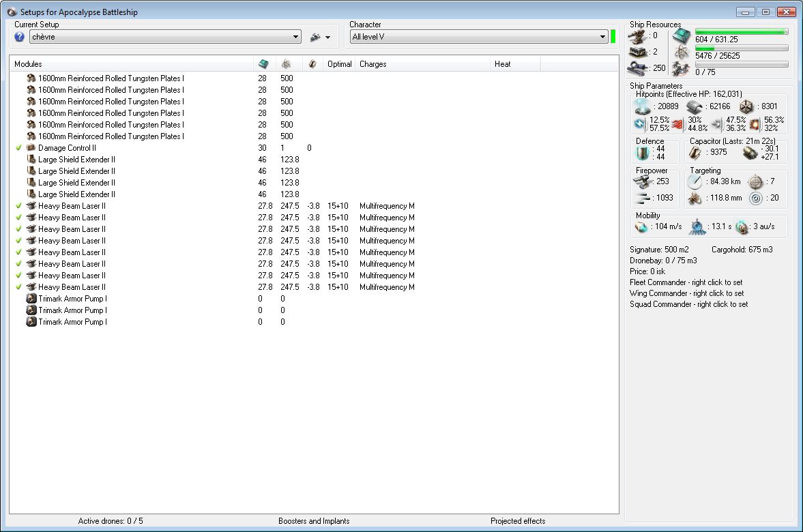Image resolution: width=803 pixels, height=532 pixels.
Task: Toggle the green checkmark on Damage Control II
Action: [19, 147]
